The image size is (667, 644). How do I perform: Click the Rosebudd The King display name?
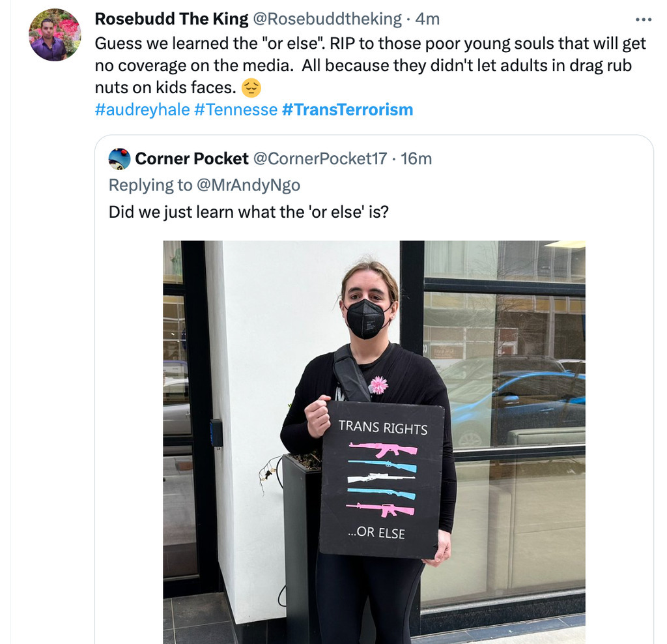[x=171, y=19]
